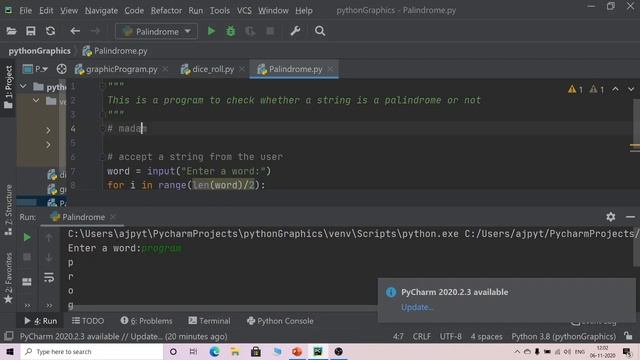The height and width of the screenshot is (360, 640).
Task: Save all with the floppy disk icon
Action: pos(31,31)
